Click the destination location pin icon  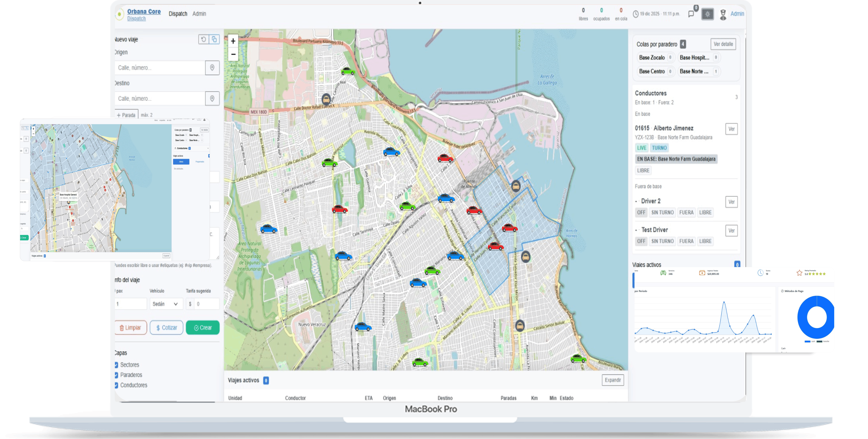[x=212, y=98]
